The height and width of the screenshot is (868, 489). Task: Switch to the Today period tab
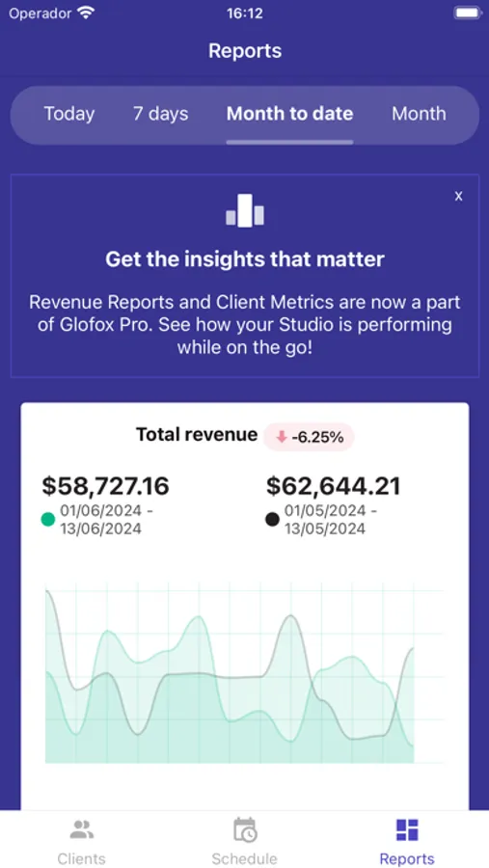pyautogui.click(x=69, y=114)
